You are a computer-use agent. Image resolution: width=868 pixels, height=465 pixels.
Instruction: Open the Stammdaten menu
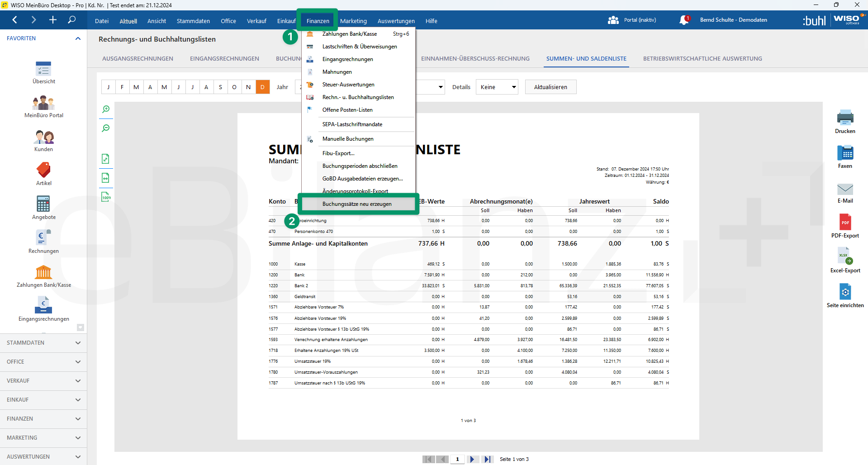[193, 21]
